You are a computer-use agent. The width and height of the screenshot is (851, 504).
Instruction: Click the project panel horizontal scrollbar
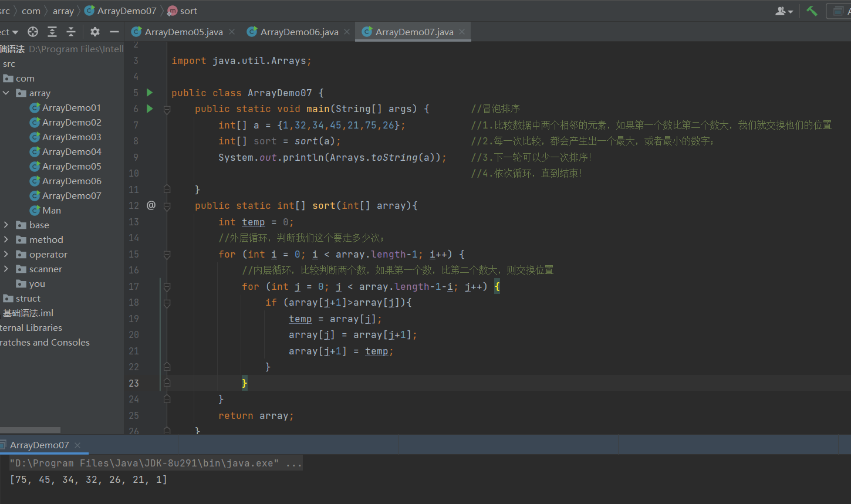click(x=30, y=430)
